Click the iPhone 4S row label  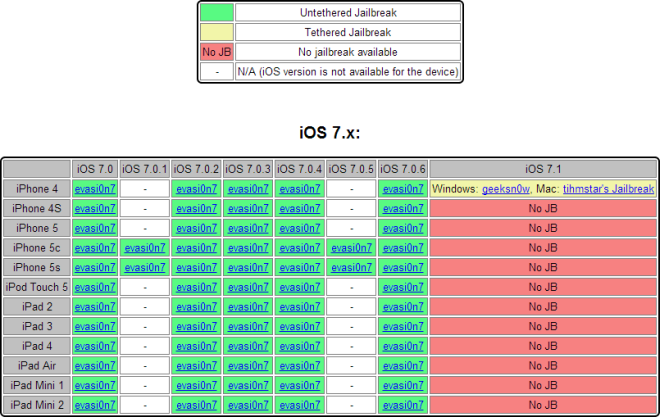(x=37, y=209)
